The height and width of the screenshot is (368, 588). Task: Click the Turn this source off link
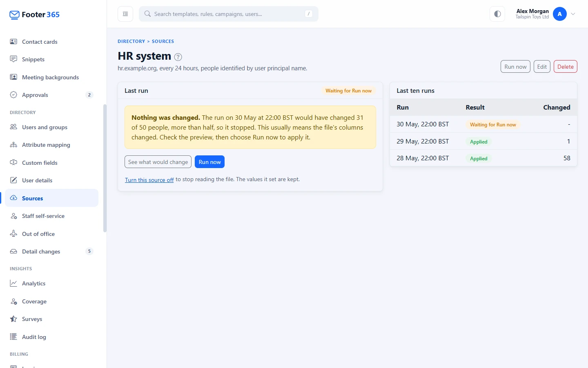149,180
